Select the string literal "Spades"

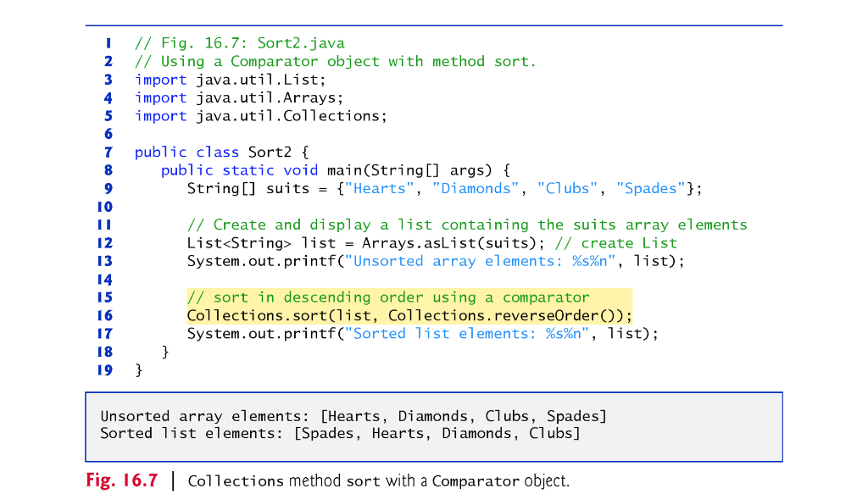[x=650, y=188]
